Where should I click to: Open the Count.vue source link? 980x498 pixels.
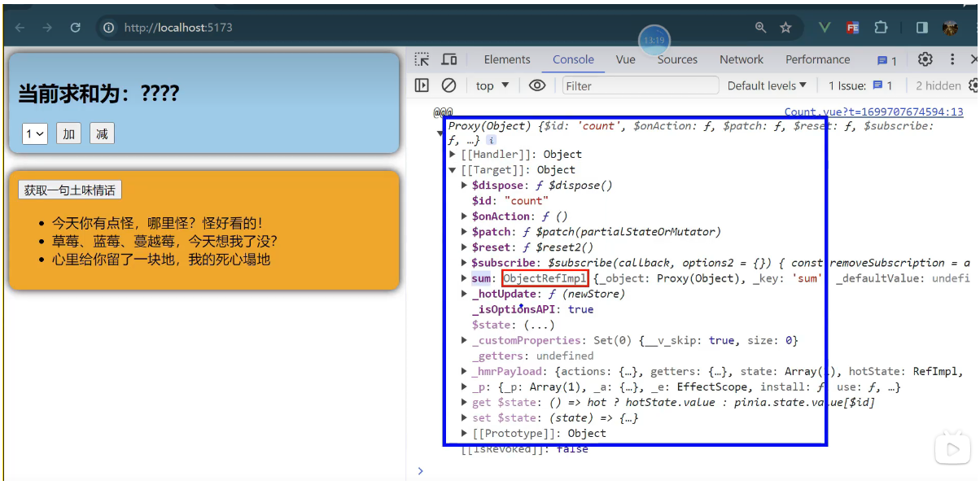pos(873,112)
